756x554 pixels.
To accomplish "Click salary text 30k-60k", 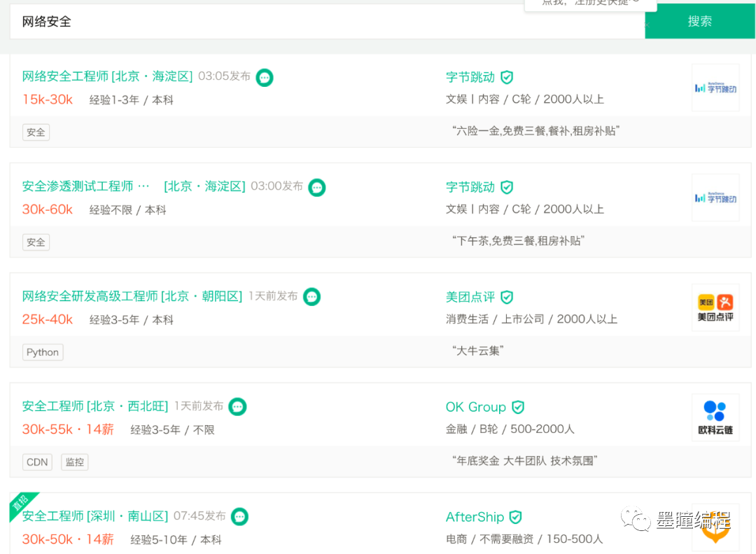I will 48,210.
